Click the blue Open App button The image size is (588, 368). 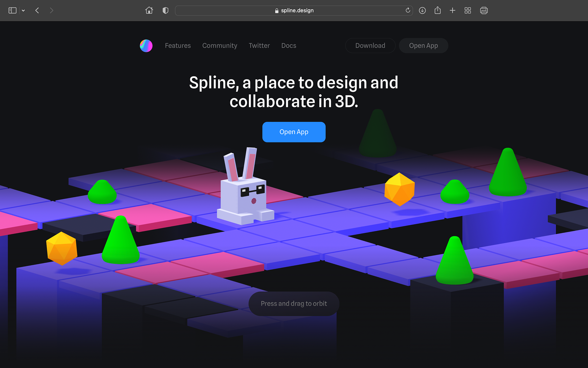(x=294, y=132)
